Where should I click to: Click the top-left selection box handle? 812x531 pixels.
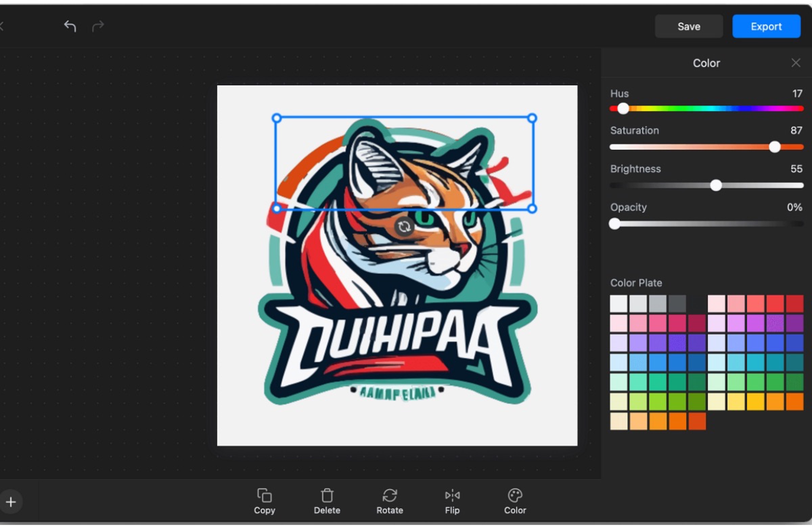tap(277, 118)
